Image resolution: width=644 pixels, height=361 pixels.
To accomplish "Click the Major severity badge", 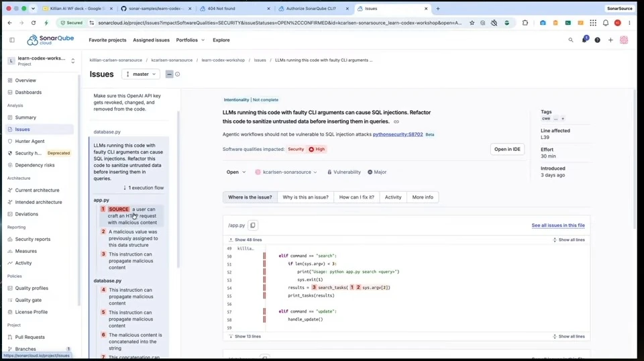I will pos(376,172).
